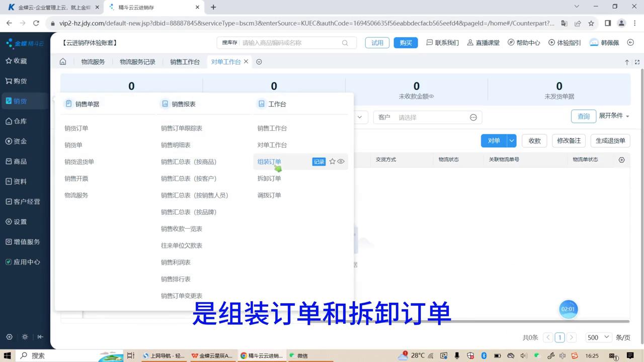Star 组装订单 as a favorite
This screenshot has width=644, height=362.
coord(332,161)
